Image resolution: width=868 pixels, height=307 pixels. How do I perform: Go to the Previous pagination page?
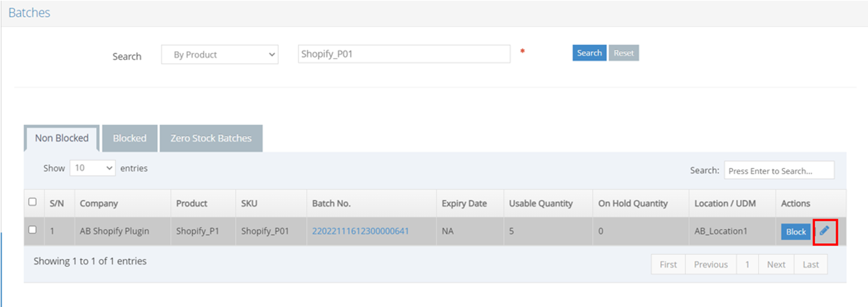(711, 265)
